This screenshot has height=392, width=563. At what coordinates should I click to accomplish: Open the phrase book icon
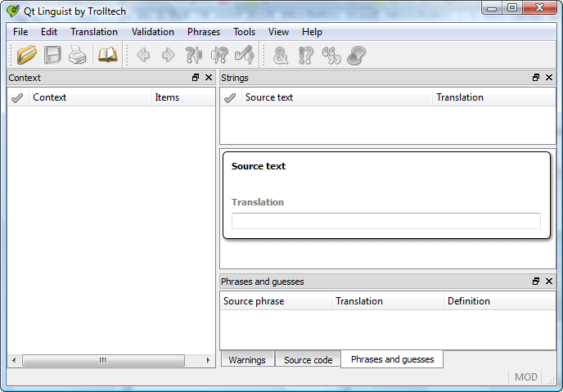point(108,56)
